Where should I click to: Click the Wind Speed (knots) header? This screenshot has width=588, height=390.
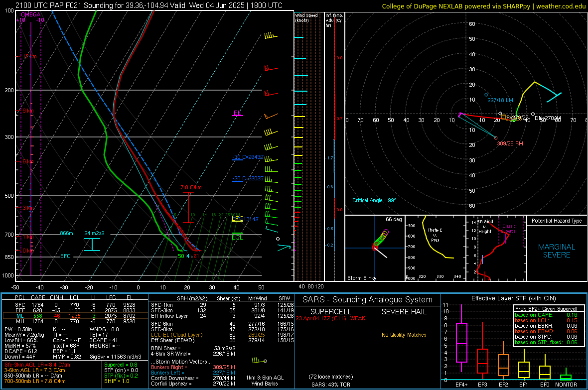[306, 17]
